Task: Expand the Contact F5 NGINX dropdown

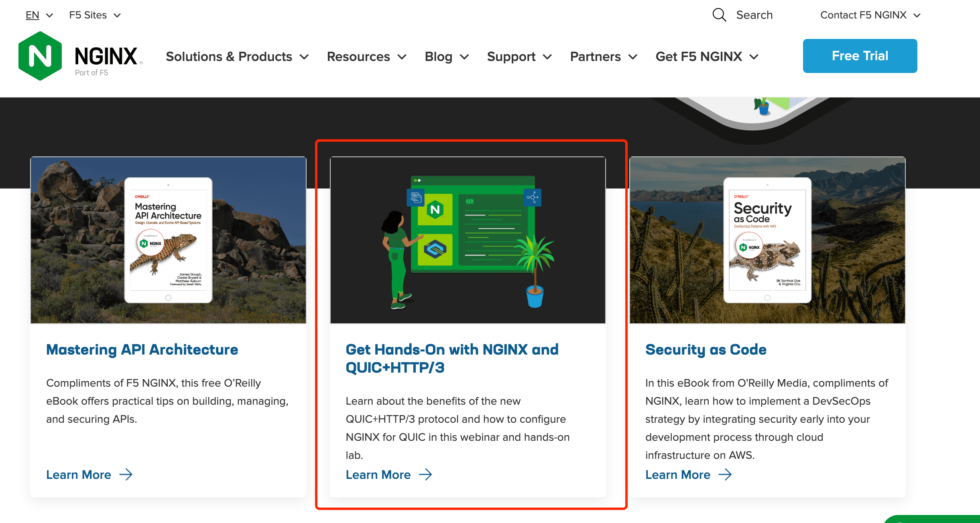Action: 870,15
